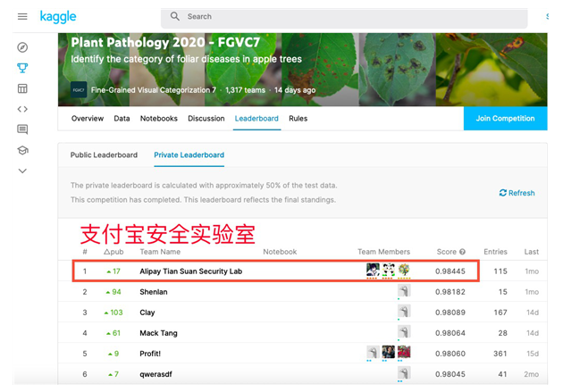This screenshot has width=563, height=392.
Task: Open the Data tab
Action: (x=122, y=119)
